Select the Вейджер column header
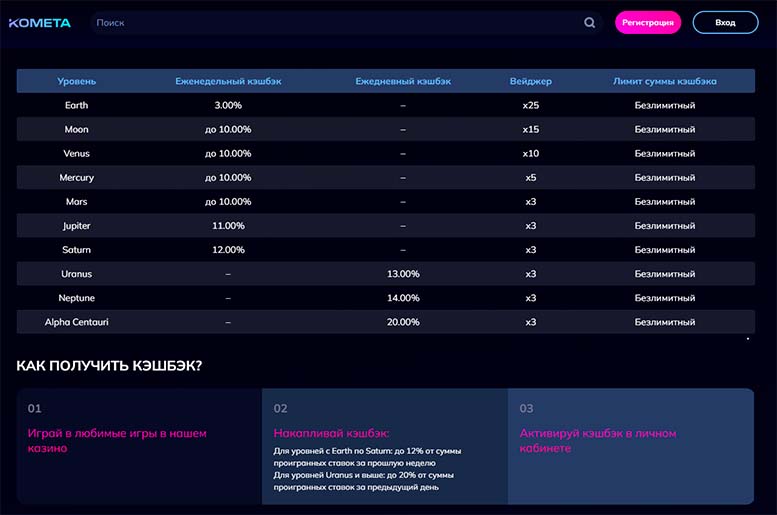The image size is (777, 515). tap(530, 81)
